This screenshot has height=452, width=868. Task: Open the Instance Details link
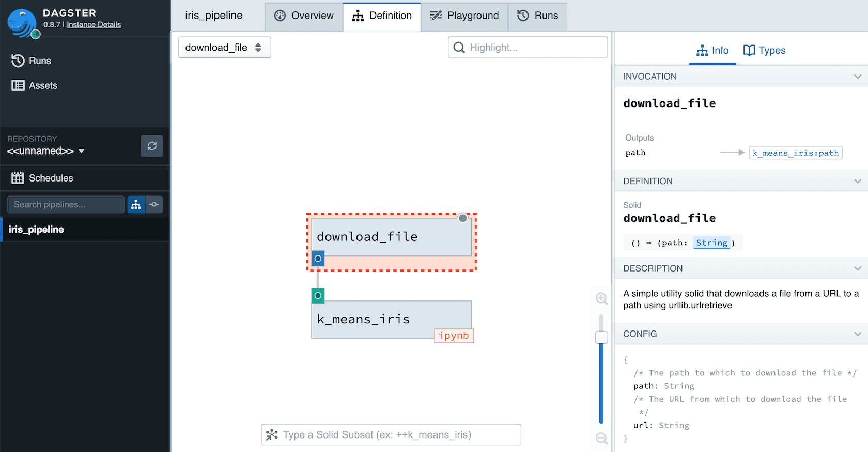tap(94, 25)
